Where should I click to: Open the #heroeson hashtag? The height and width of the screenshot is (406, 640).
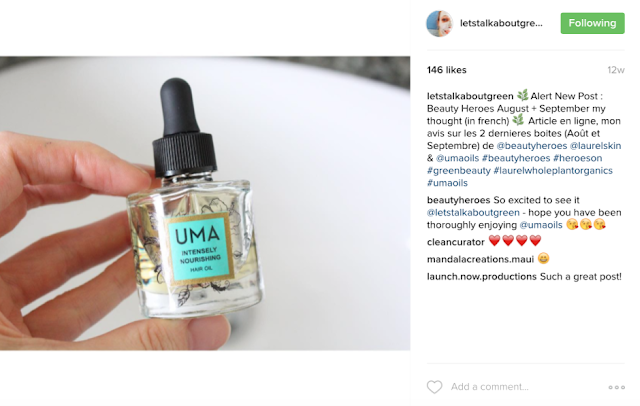[x=578, y=158]
